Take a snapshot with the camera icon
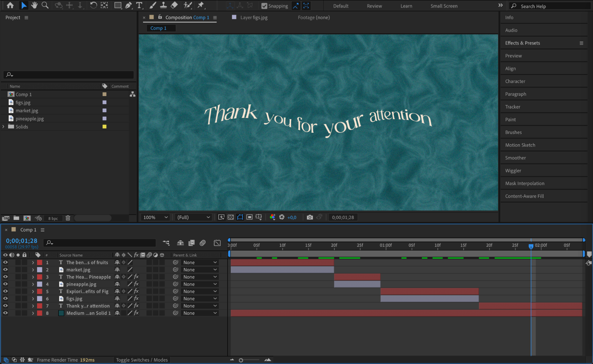Viewport: 593px width, 364px height. [310, 217]
